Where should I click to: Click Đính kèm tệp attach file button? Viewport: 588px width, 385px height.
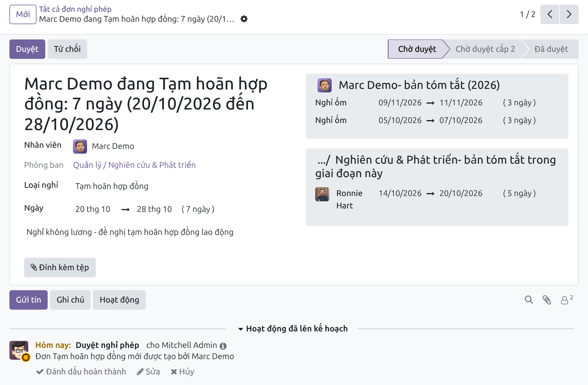(x=60, y=268)
